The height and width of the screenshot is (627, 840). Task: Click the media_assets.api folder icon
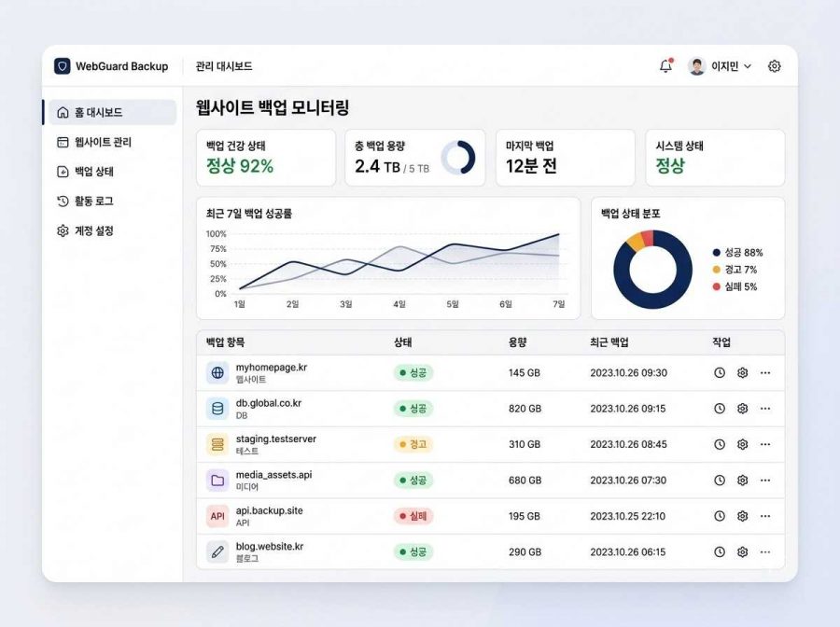[217, 481]
